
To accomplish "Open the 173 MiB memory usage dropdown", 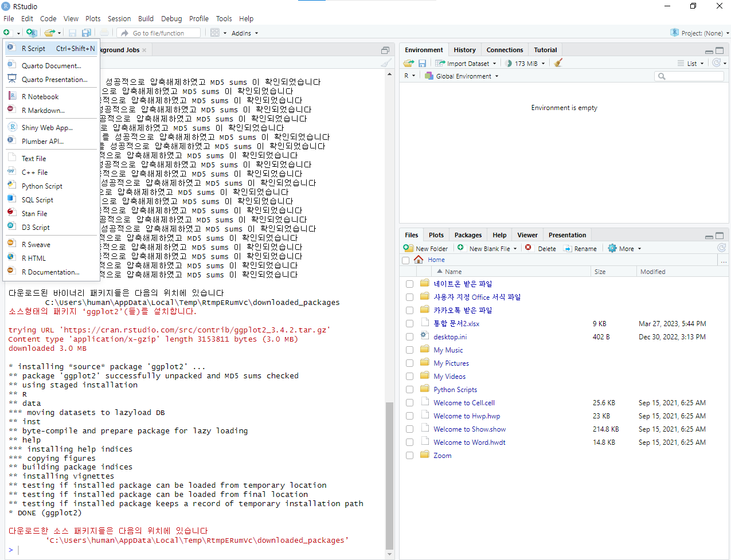I will (525, 64).
